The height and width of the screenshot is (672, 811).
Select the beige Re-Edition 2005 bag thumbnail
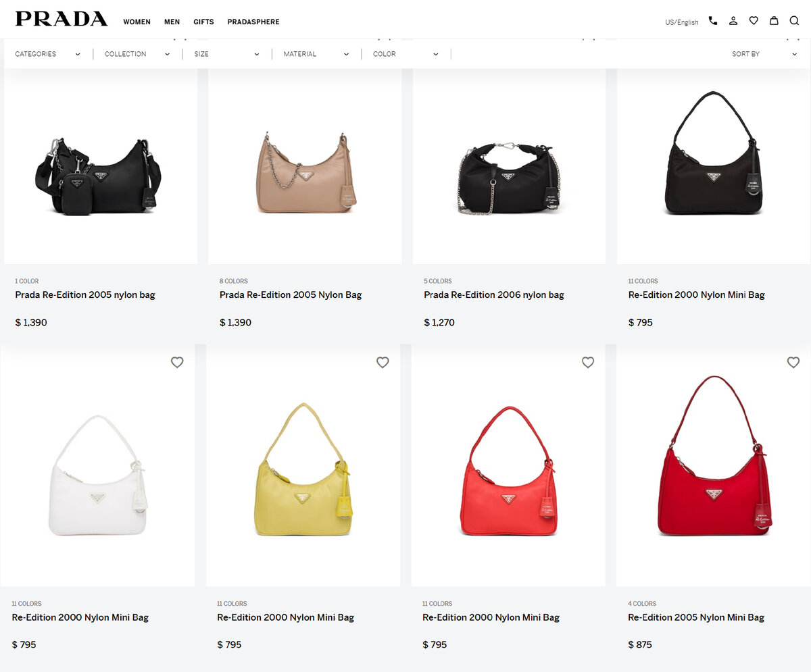tap(305, 166)
